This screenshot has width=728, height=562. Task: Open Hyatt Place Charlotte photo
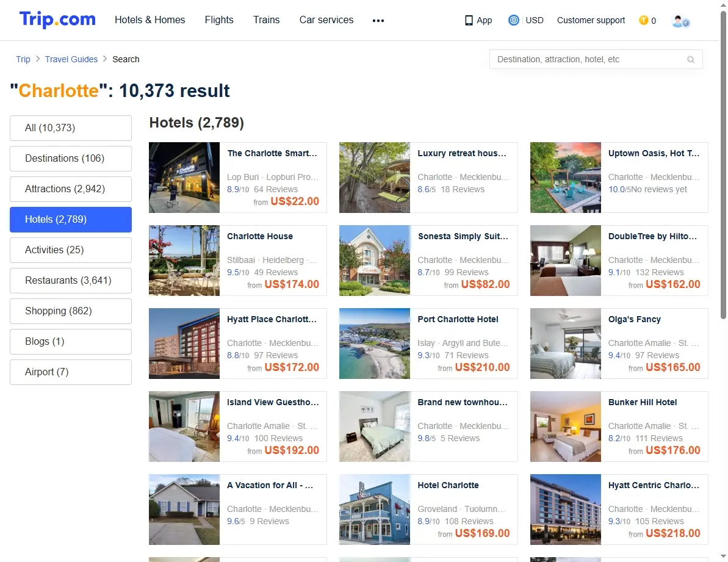[184, 344]
